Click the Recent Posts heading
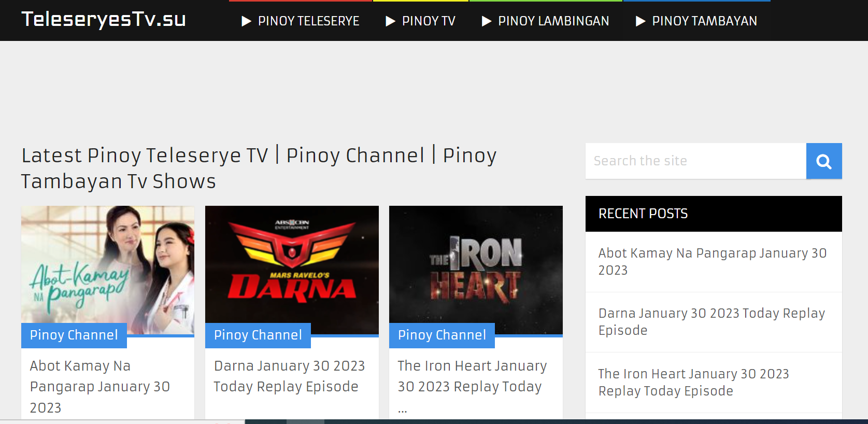This screenshot has height=424, width=868. [x=643, y=214]
